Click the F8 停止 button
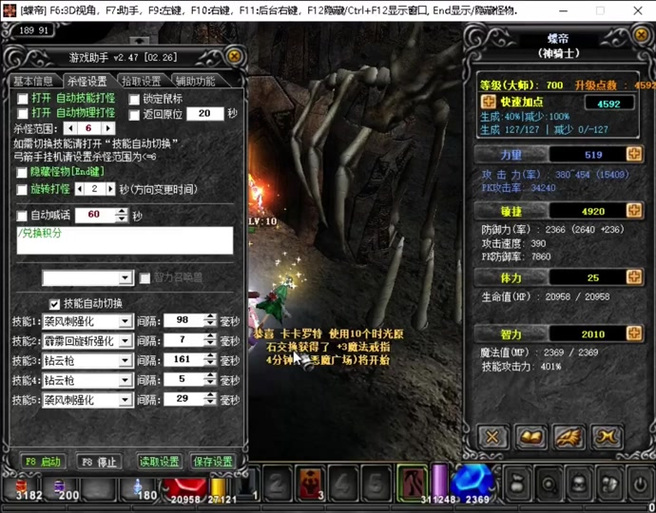 point(99,462)
